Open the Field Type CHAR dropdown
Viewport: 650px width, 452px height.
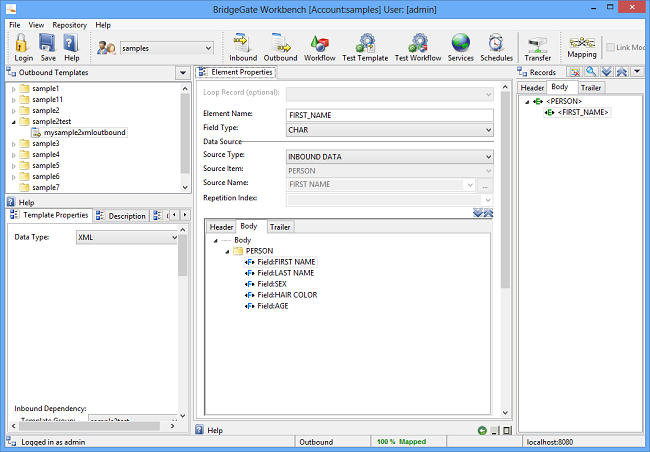[488, 130]
